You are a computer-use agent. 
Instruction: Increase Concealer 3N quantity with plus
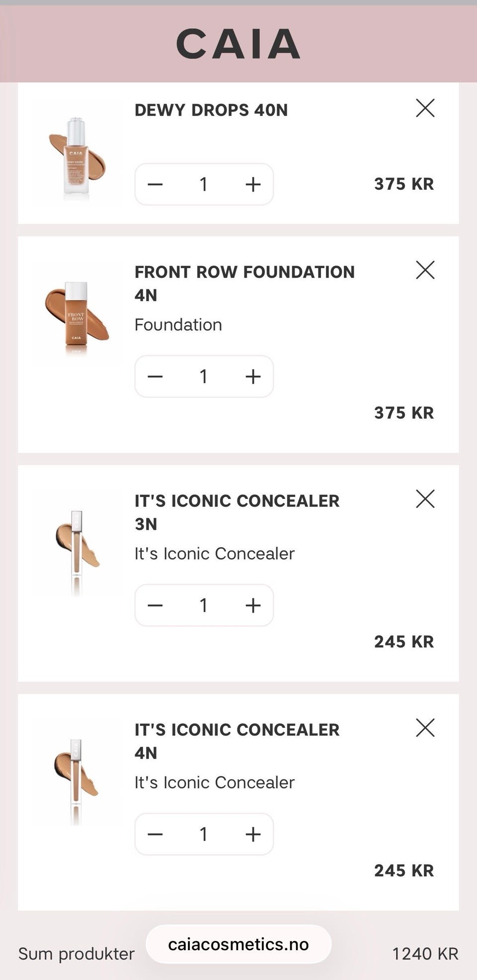[x=253, y=605]
